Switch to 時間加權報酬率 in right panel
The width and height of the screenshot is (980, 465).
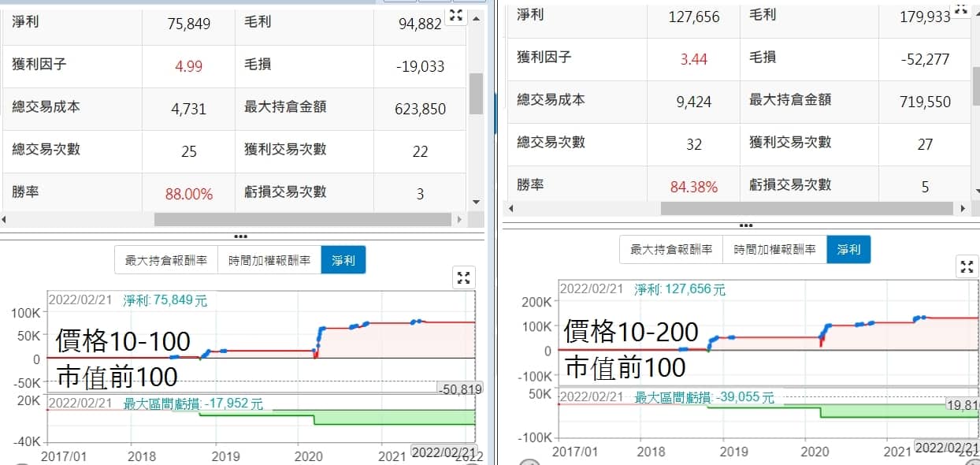[774, 250]
